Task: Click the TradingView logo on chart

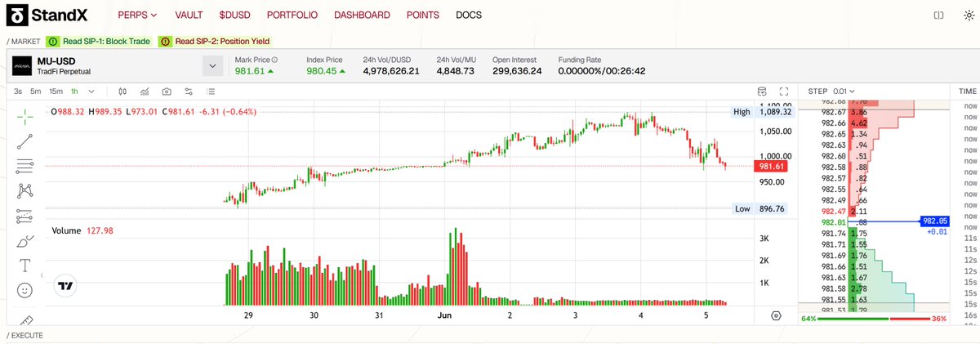Action: coord(66,286)
